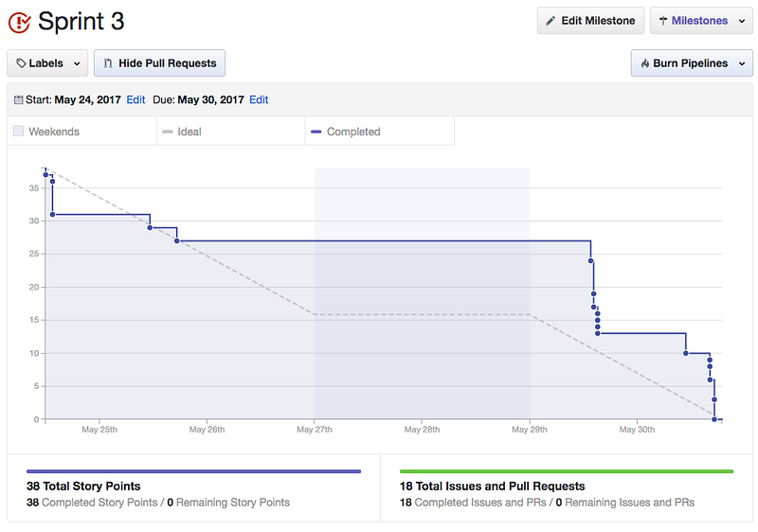Click the green issues progress bar
The image size is (758, 532).
click(x=567, y=471)
